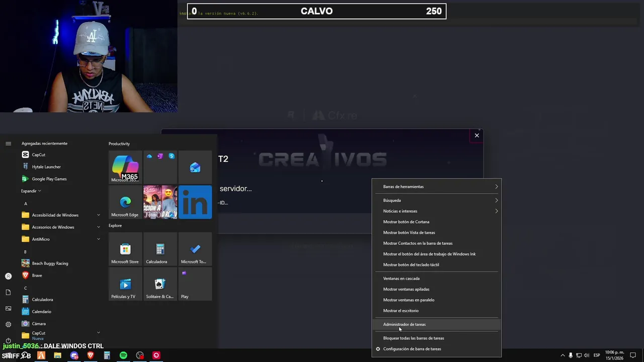
Task: Open the Play tile
Action: click(195, 284)
